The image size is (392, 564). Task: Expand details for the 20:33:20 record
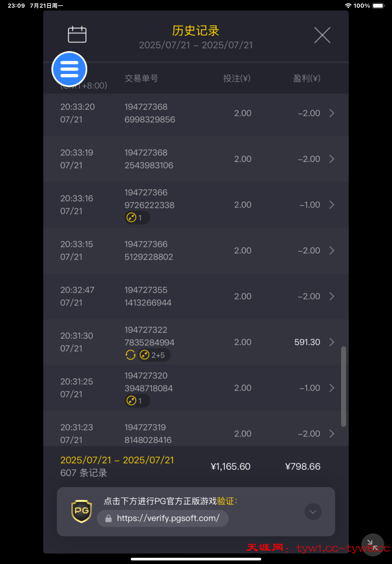click(x=332, y=113)
